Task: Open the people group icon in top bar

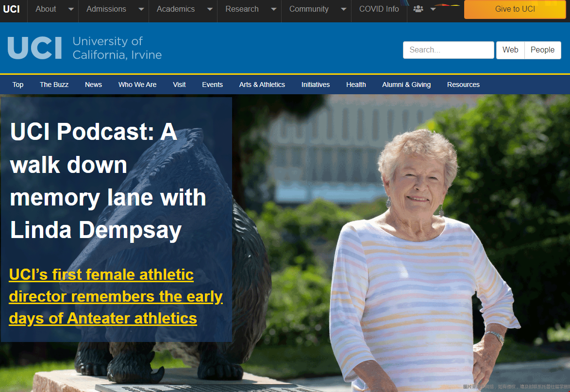Action: tap(419, 9)
